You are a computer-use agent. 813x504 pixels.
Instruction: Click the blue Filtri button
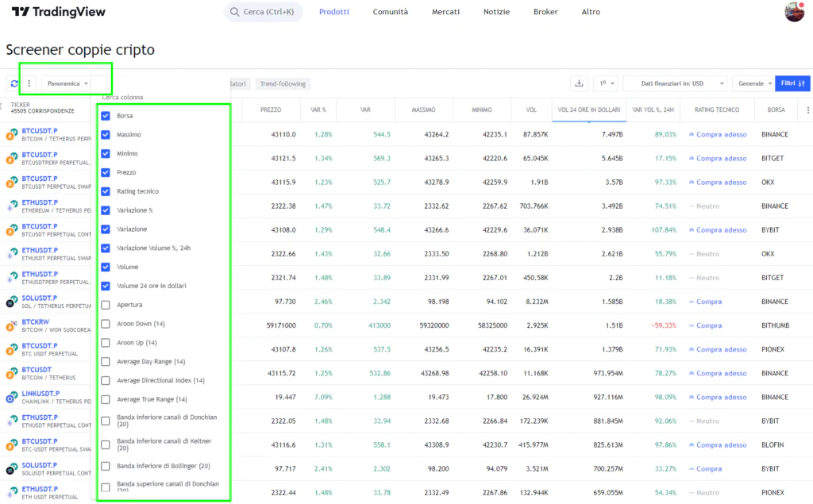point(792,83)
